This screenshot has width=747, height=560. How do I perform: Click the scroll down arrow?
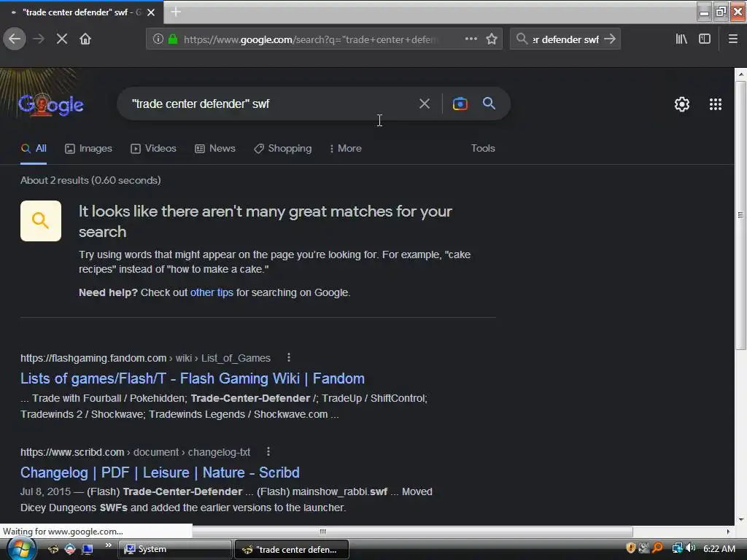741,519
